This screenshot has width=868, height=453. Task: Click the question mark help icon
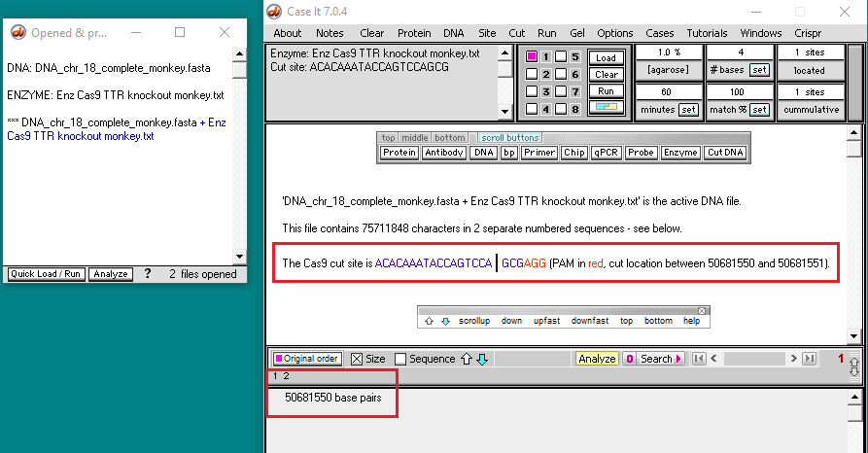[x=147, y=274]
